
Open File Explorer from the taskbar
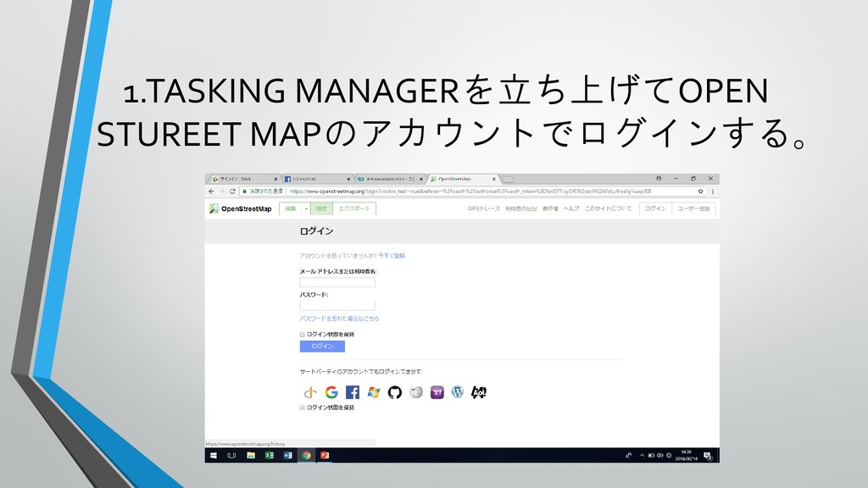[x=251, y=455]
